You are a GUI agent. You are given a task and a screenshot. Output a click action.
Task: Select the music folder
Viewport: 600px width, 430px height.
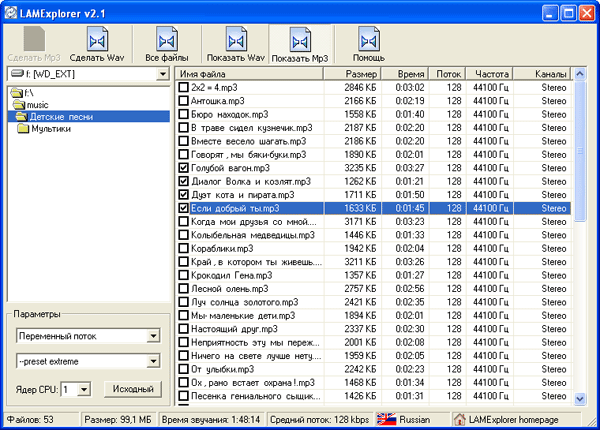point(30,105)
